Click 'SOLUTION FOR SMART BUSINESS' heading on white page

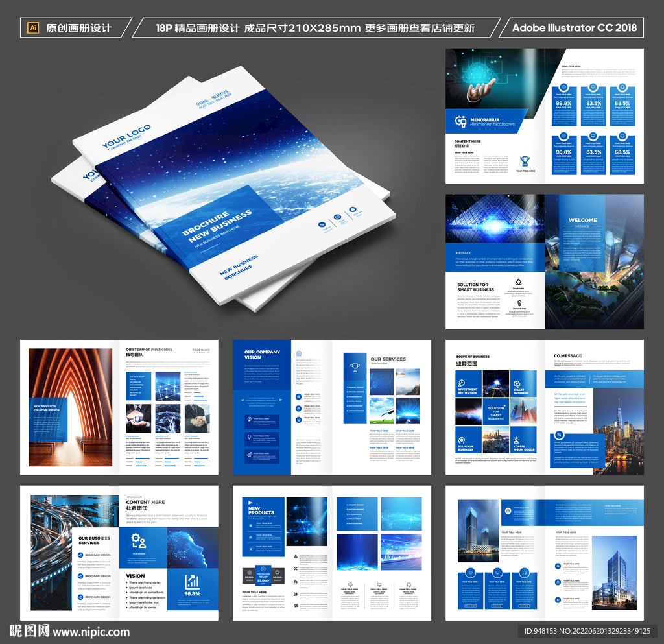pos(475,287)
